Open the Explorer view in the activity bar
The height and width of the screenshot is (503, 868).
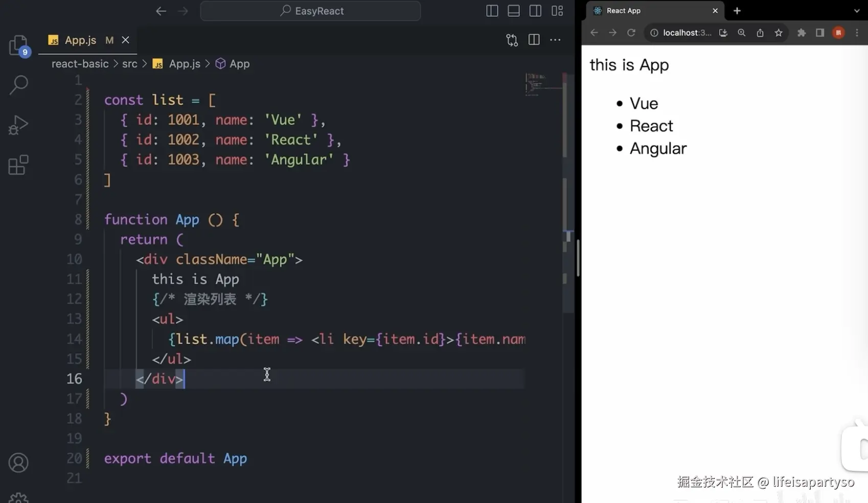[x=19, y=45]
